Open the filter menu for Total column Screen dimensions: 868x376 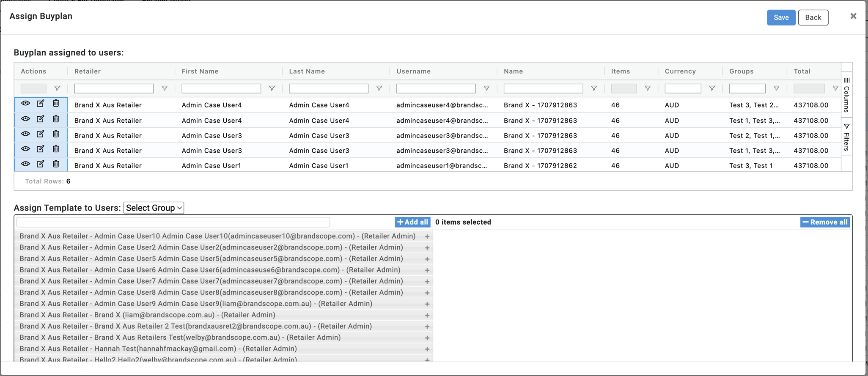pyautogui.click(x=835, y=88)
